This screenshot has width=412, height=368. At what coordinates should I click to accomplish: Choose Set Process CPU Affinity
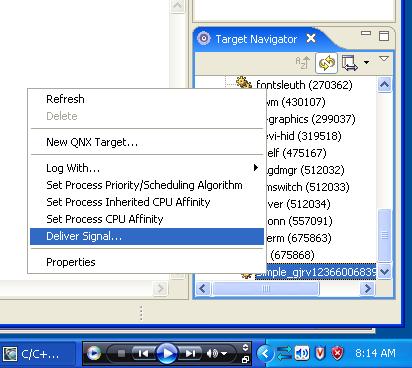pyautogui.click(x=147, y=219)
